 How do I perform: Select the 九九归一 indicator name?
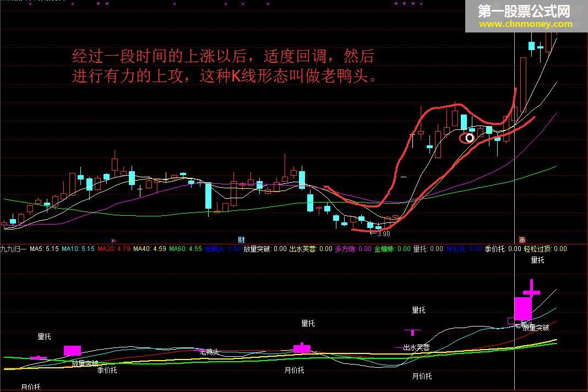coord(12,249)
